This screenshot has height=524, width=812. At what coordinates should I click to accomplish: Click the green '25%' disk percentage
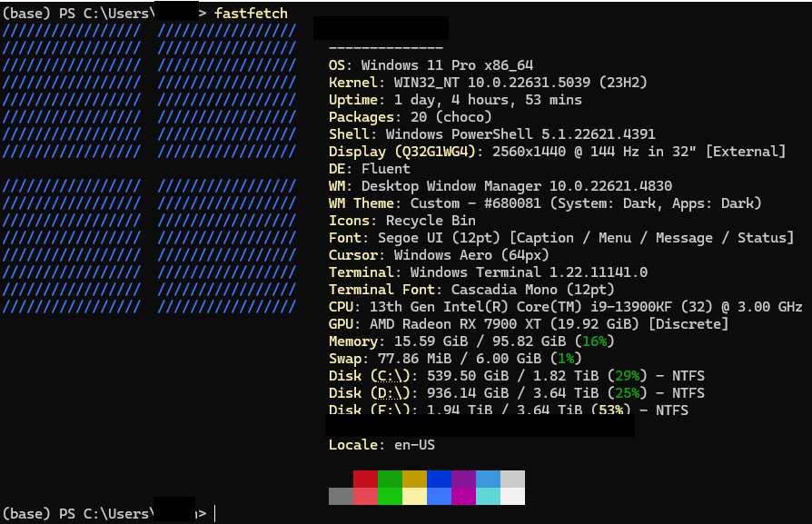pos(627,393)
